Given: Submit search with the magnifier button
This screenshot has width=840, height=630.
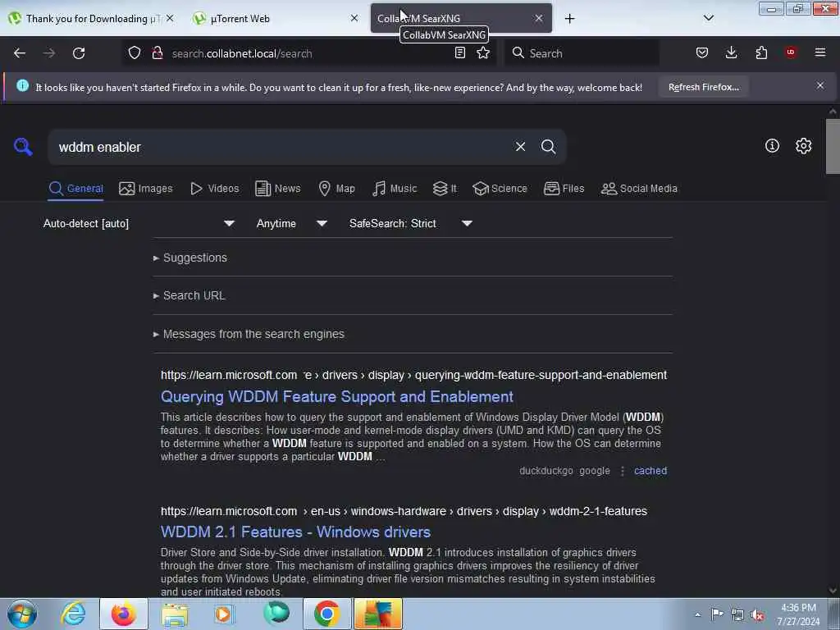Looking at the screenshot, I should tap(548, 147).
